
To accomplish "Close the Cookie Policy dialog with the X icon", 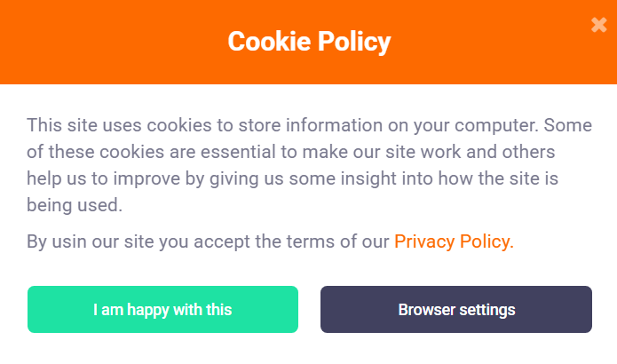I will [x=599, y=25].
